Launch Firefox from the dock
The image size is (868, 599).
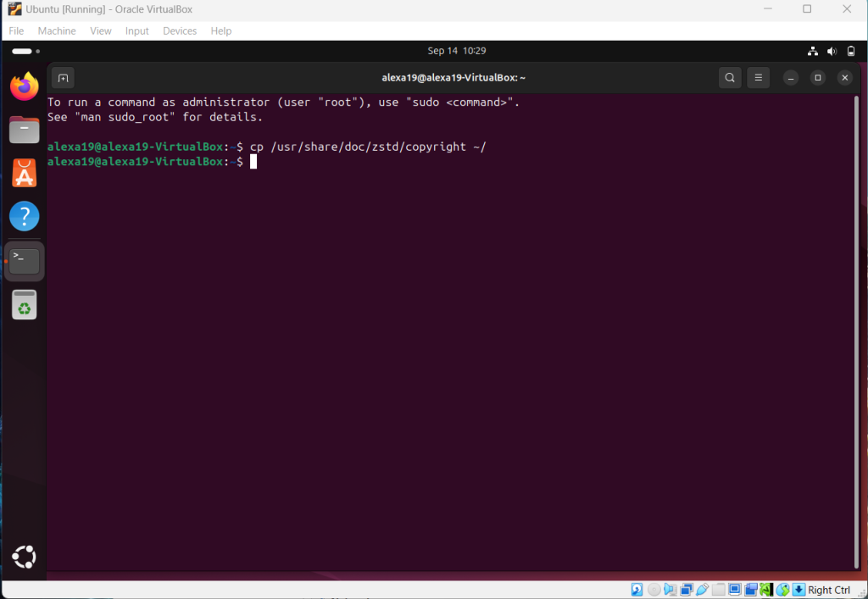click(25, 86)
